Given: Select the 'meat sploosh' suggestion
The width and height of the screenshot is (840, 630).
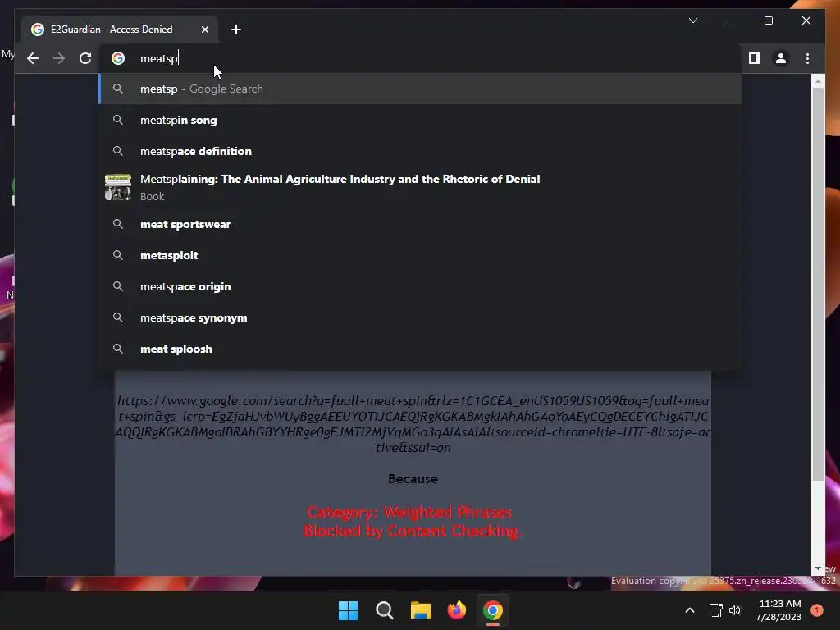Looking at the screenshot, I should click(421, 349).
